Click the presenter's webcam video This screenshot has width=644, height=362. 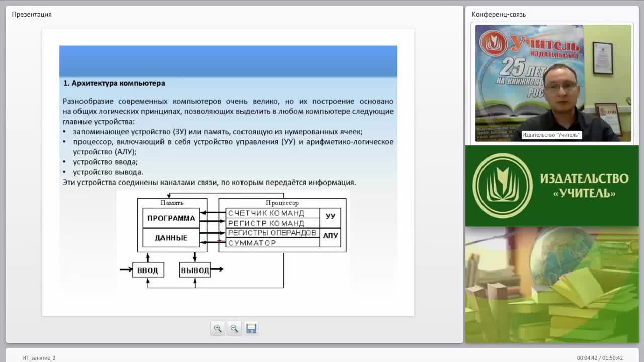[x=553, y=83]
